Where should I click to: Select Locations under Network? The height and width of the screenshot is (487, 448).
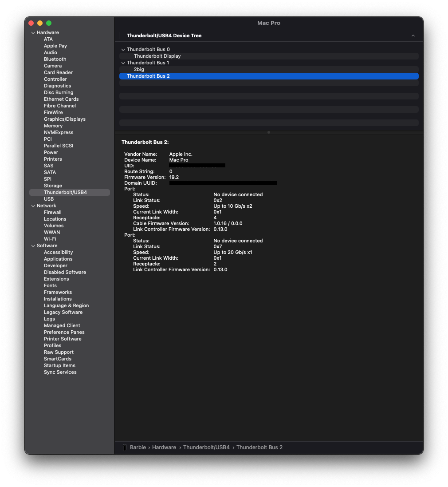click(55, 219)
